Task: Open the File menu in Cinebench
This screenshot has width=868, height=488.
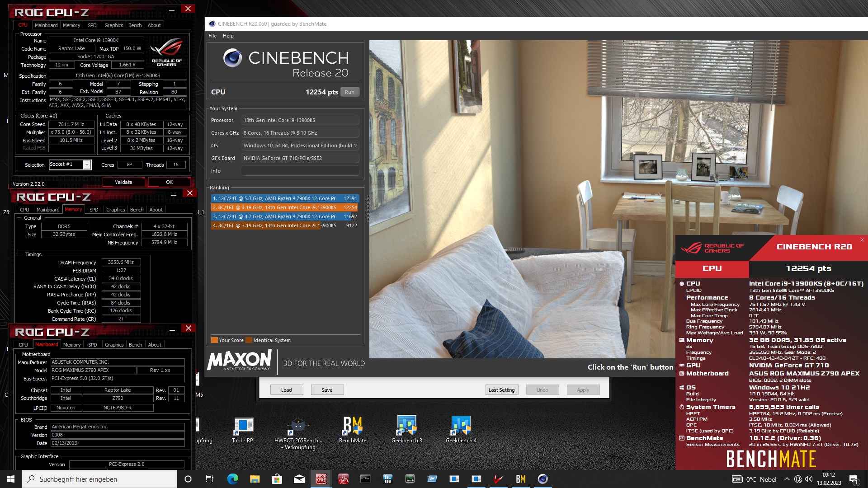Action: click(212, 36)
